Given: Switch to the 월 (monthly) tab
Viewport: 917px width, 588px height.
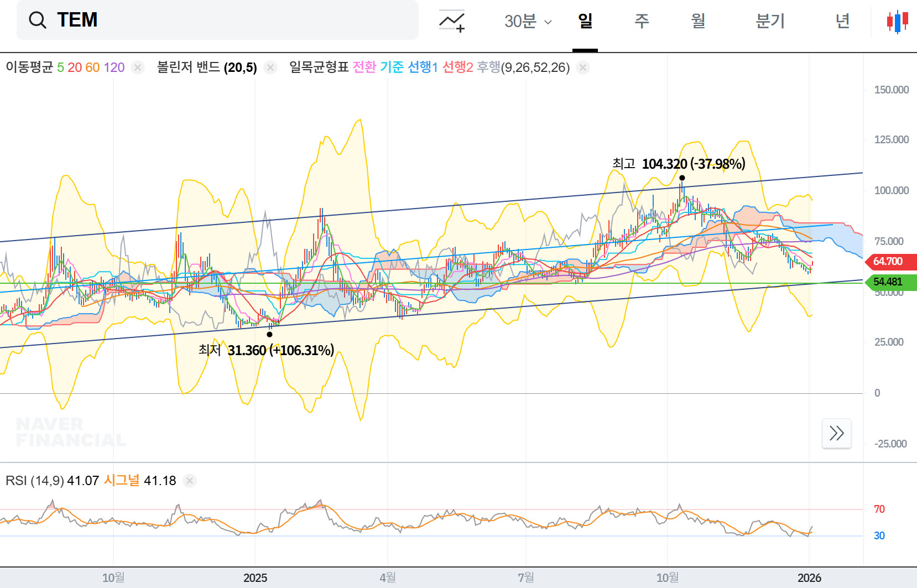Looking at the screenshot, I should (698, 21).
